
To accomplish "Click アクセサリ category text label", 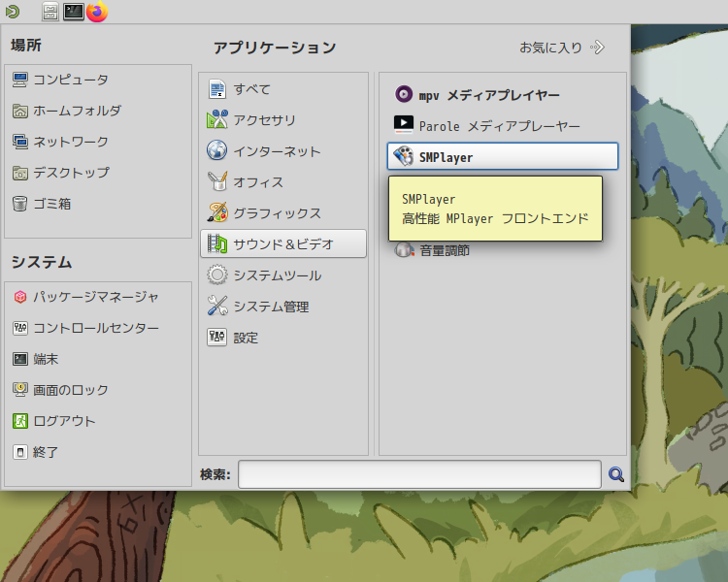I will coord(265,120).
